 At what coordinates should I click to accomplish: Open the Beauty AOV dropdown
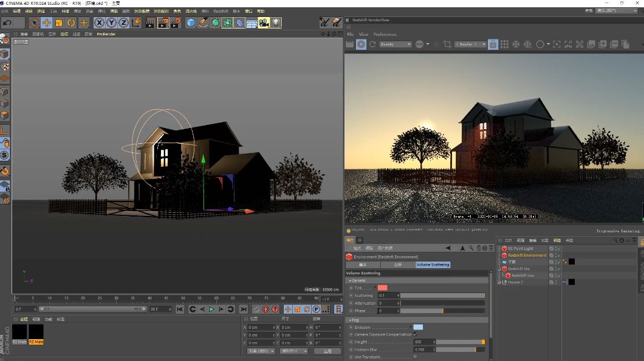point(395,44)
